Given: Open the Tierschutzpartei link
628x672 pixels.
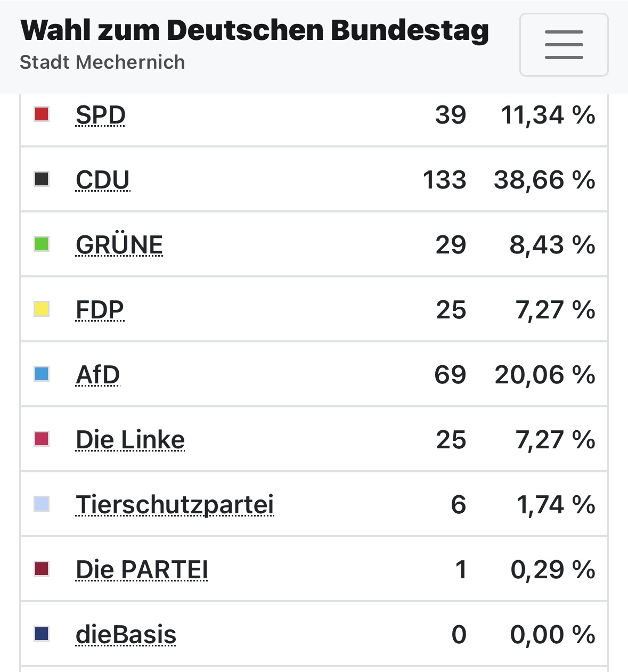Looking at the screenshot, I should click(x=175, y=505).
